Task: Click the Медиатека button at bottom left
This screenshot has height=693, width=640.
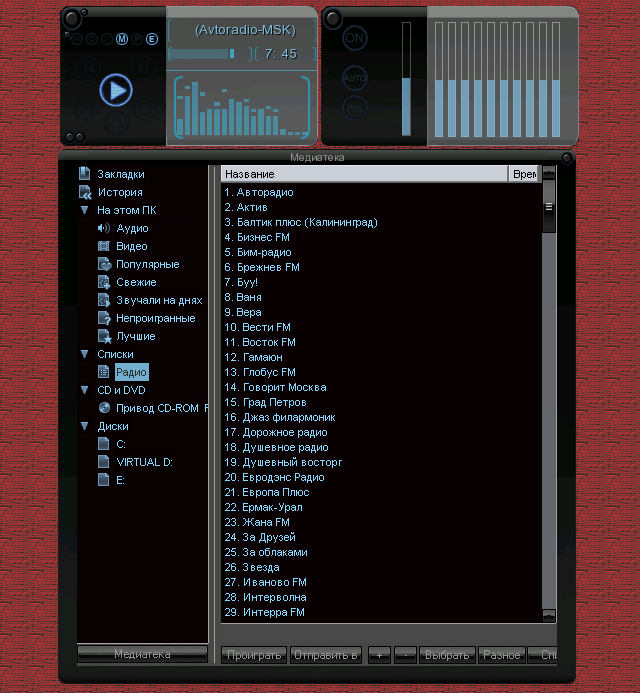Action: point(142,654)
